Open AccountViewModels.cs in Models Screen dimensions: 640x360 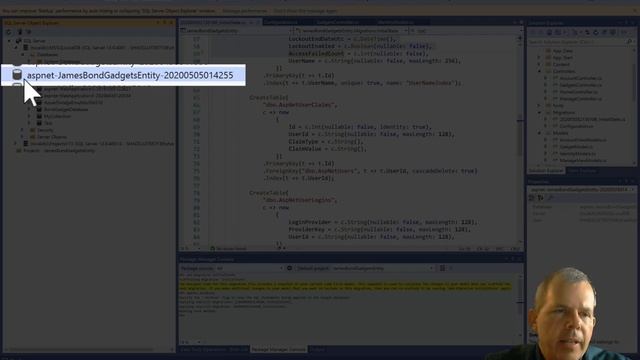(x=582, y=140)
